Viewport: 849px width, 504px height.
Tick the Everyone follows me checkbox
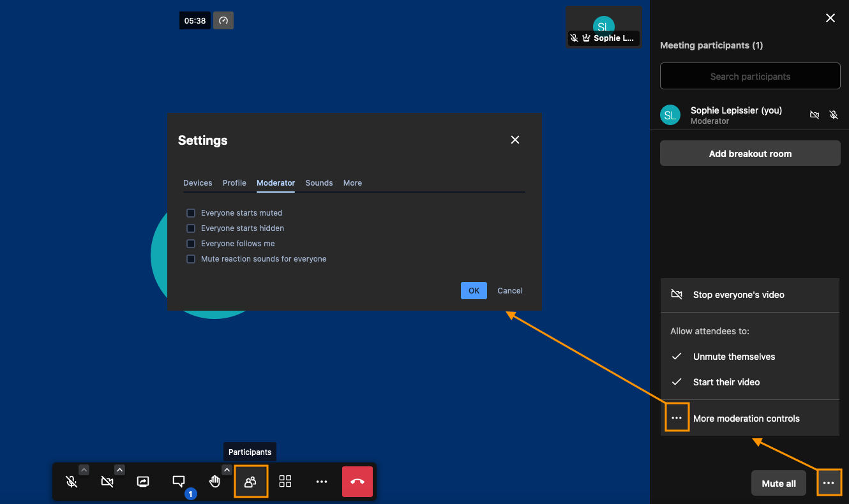click(x=191, y=244)
